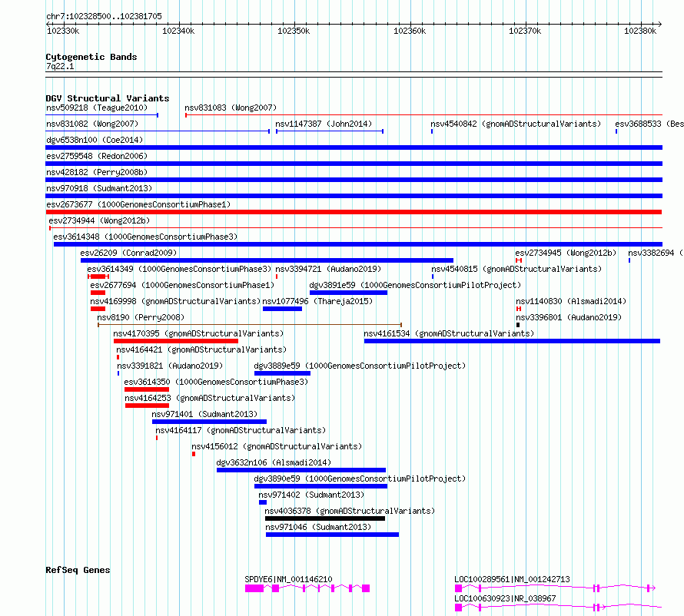Click the nsv4161534 gnomAD blue bar
Screen dimensions: 684x616
pos(512,341)
